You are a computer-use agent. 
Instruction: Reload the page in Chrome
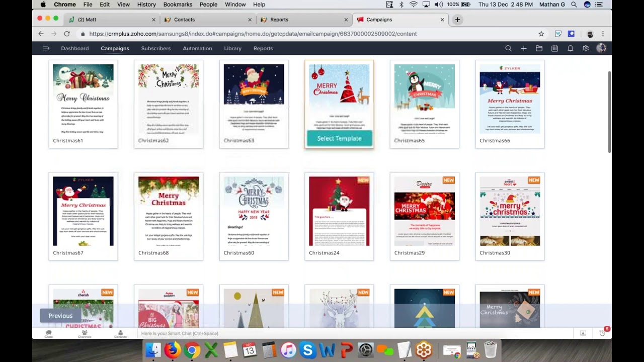66,34
